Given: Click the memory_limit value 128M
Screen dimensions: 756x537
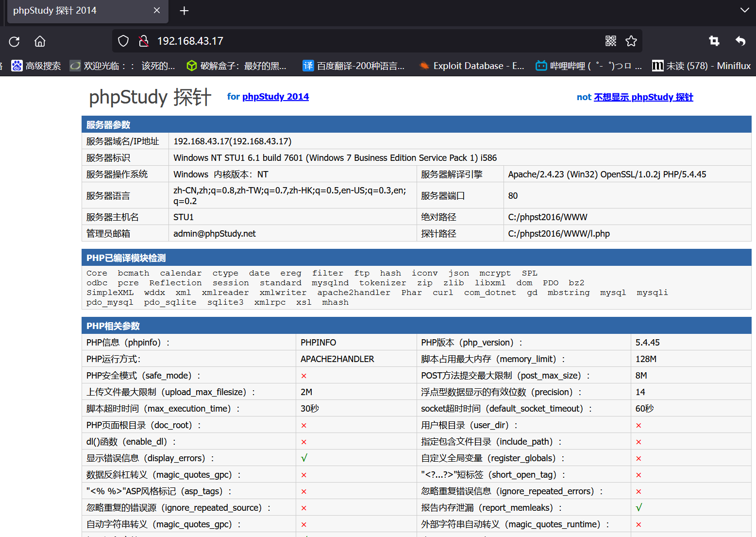Looking at the screenshot, I should pyautogui.click(x=646, y=359).
